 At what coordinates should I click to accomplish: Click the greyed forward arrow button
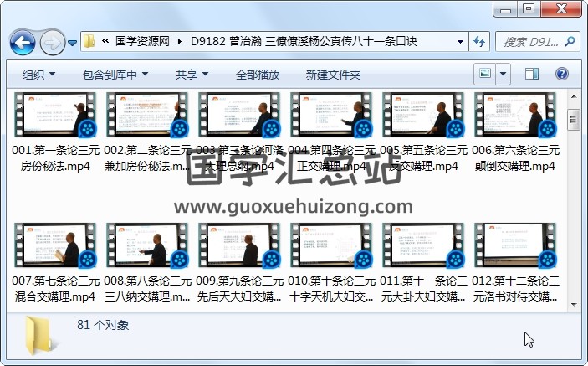pyautogui.click(x=52, y=43)
